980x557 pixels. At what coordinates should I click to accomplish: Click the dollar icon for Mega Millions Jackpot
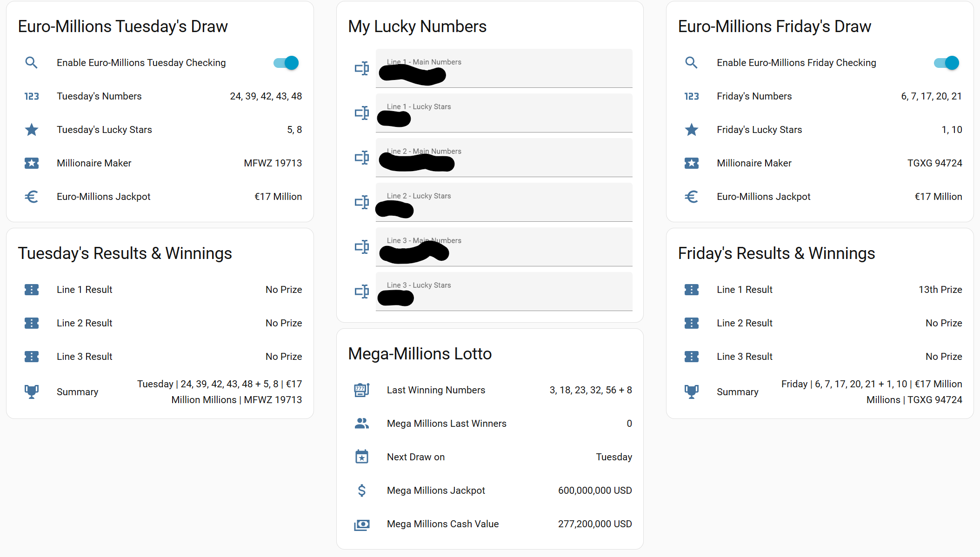pos(361,491)
